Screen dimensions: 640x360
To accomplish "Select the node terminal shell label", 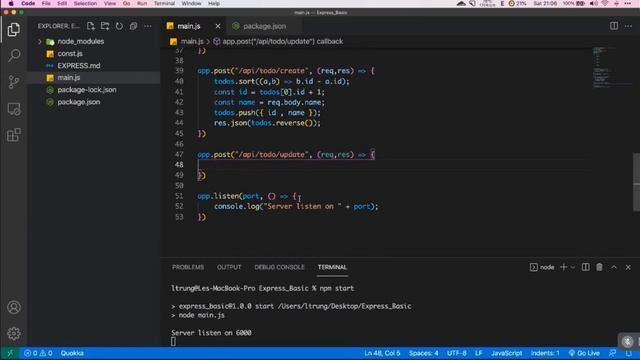I will (542, 267).
